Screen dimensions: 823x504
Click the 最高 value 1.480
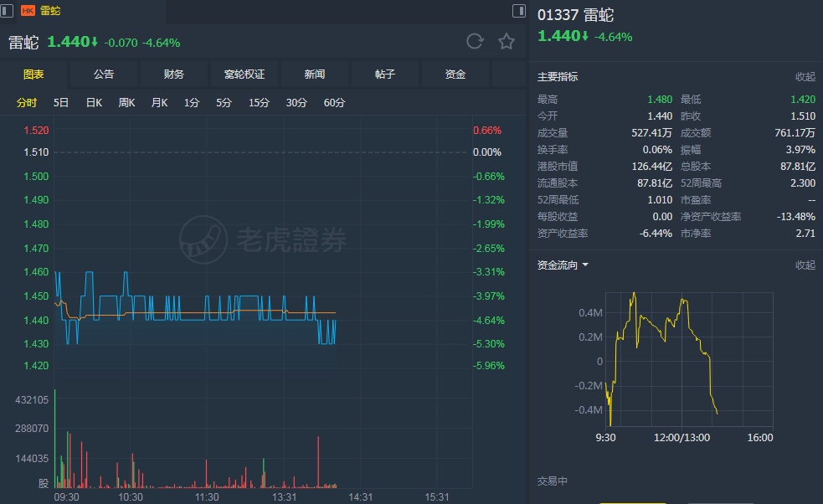click(x=660, y=100)
